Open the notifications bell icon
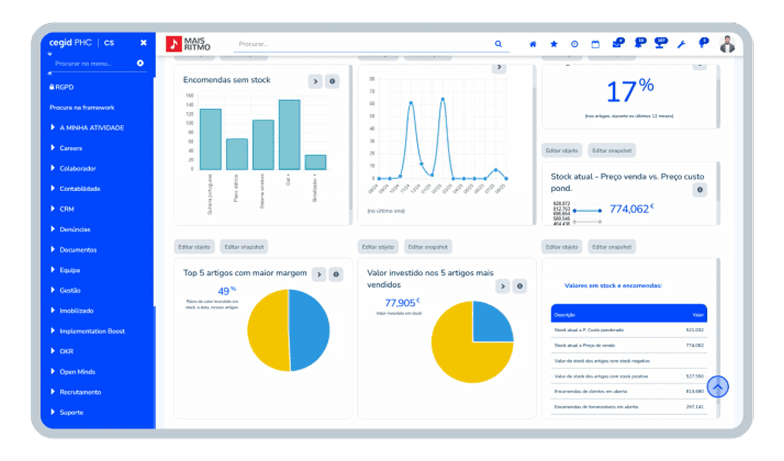This screenshot has width=784, height=461. click(640, 43)
